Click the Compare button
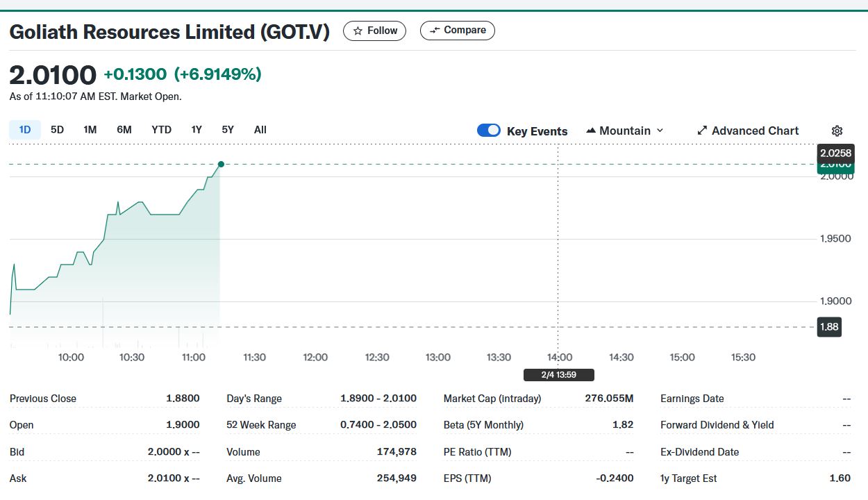 coord(458,31)
